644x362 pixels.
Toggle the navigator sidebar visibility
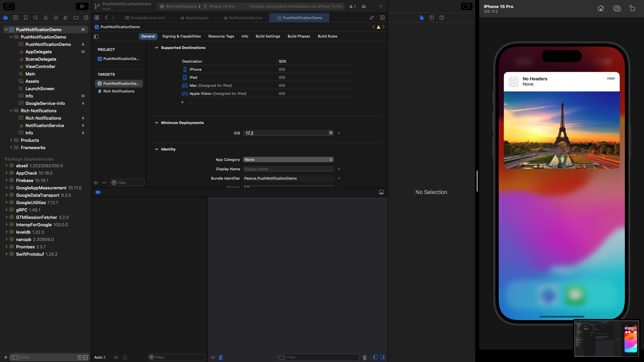9,6
